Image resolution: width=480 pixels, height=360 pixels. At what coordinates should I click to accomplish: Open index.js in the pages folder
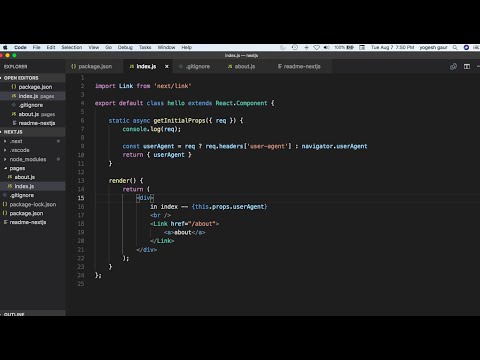point(33,186)
